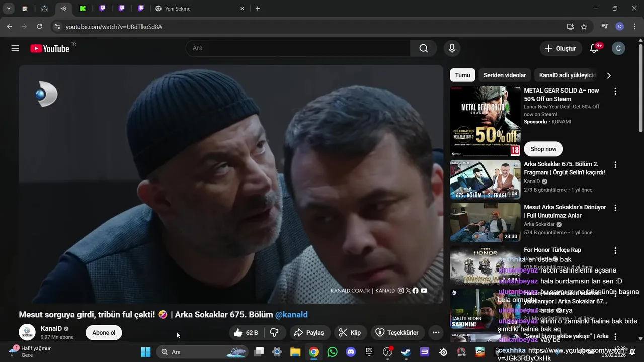Switch to the Yeni Sekme tab

(x=199, y=9)
